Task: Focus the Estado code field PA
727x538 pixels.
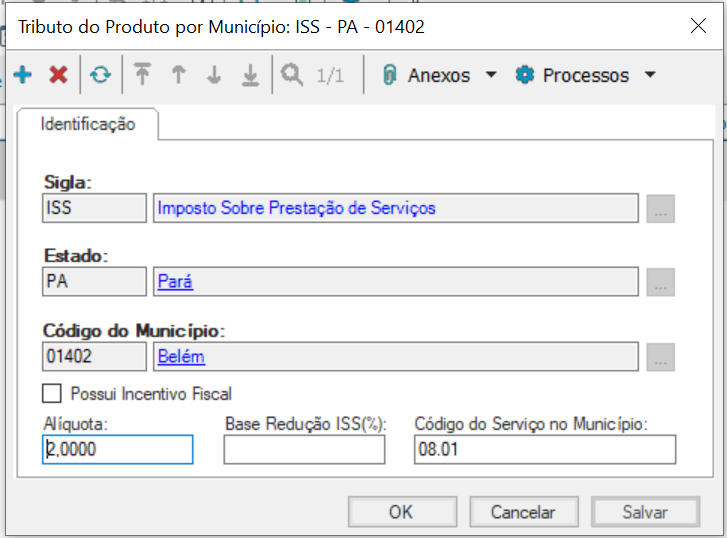Action: 95,282
